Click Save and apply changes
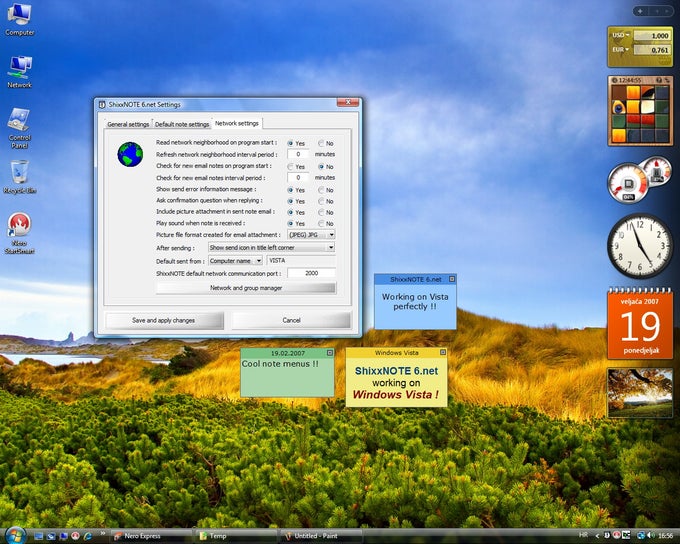Screen dimensions: 680x544 tap(164, 320)
